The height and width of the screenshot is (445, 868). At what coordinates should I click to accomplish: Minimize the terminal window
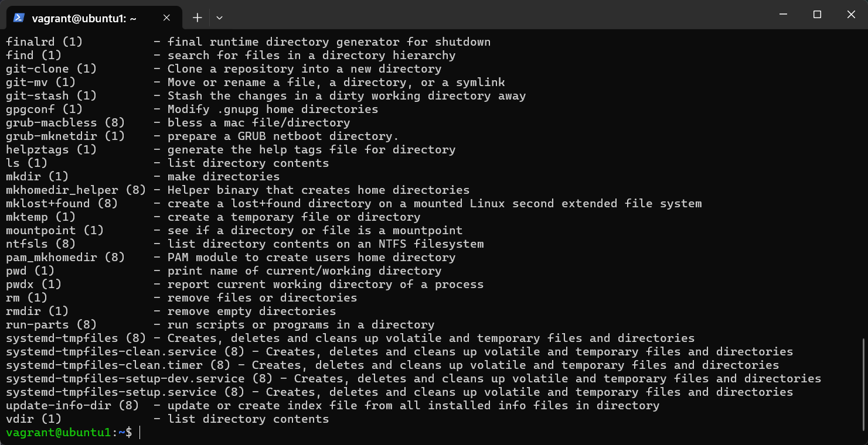[x=783, y=15]
